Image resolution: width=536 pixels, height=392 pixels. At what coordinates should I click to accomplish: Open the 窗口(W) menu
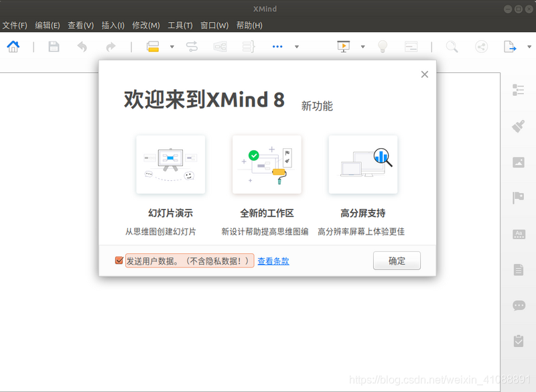[x=214, y=25]
